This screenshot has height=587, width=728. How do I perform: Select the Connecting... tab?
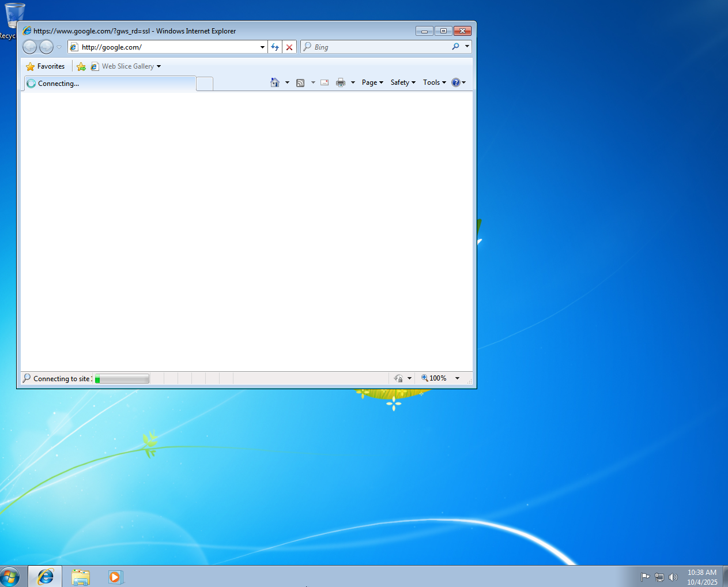pyautogui.click(x=110, y=84)
